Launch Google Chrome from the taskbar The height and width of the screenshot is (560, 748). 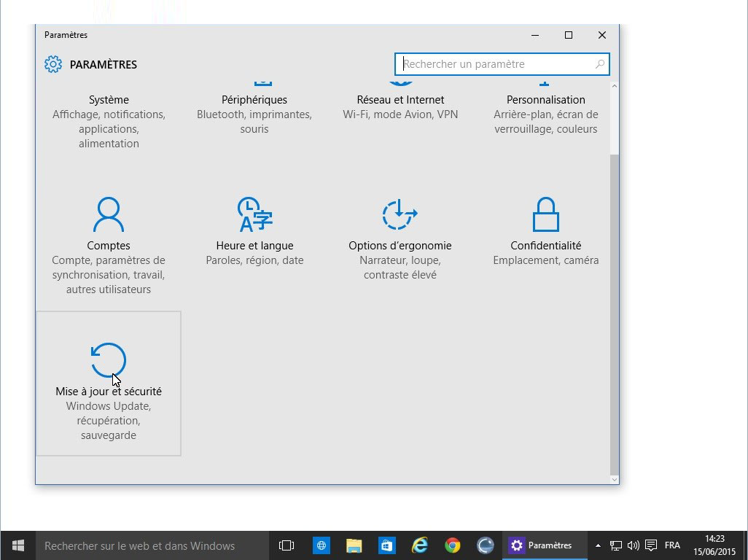click(453, 545)
